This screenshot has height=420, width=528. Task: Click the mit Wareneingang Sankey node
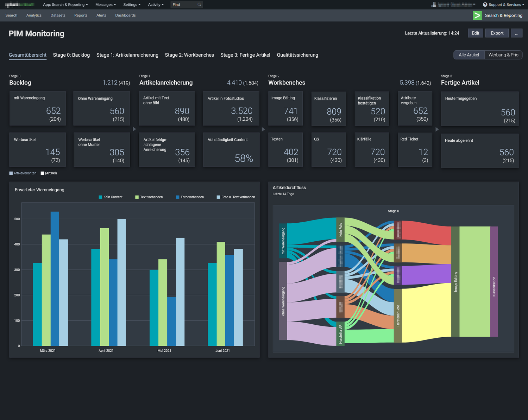click(x=283, y=241)
